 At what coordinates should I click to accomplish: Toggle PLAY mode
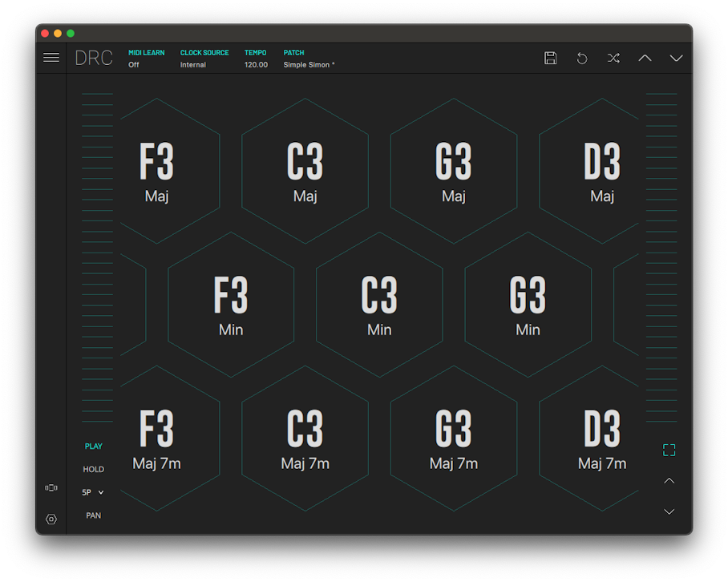coord(94,447)
